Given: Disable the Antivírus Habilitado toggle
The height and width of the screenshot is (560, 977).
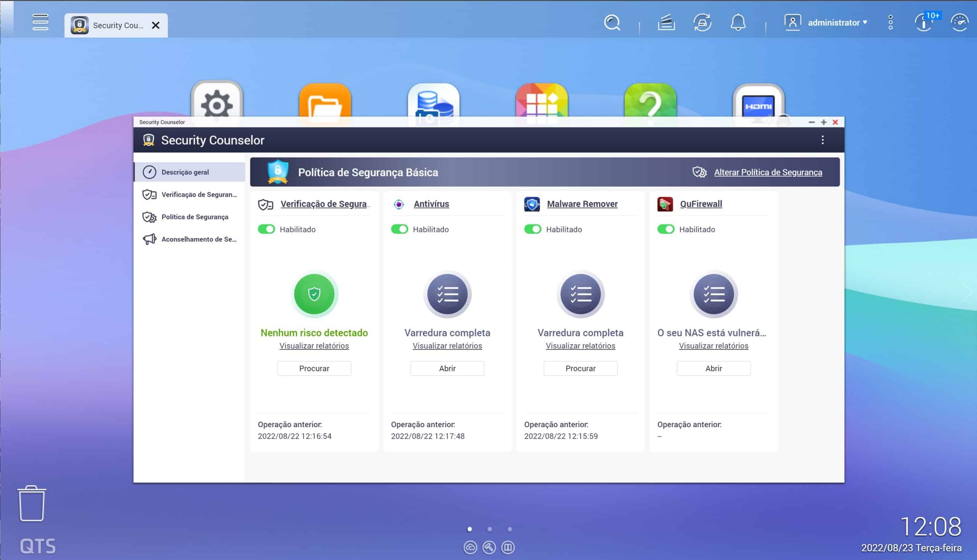Looking at the screenshot, I should pyautogui.click(x=399, y=229).
